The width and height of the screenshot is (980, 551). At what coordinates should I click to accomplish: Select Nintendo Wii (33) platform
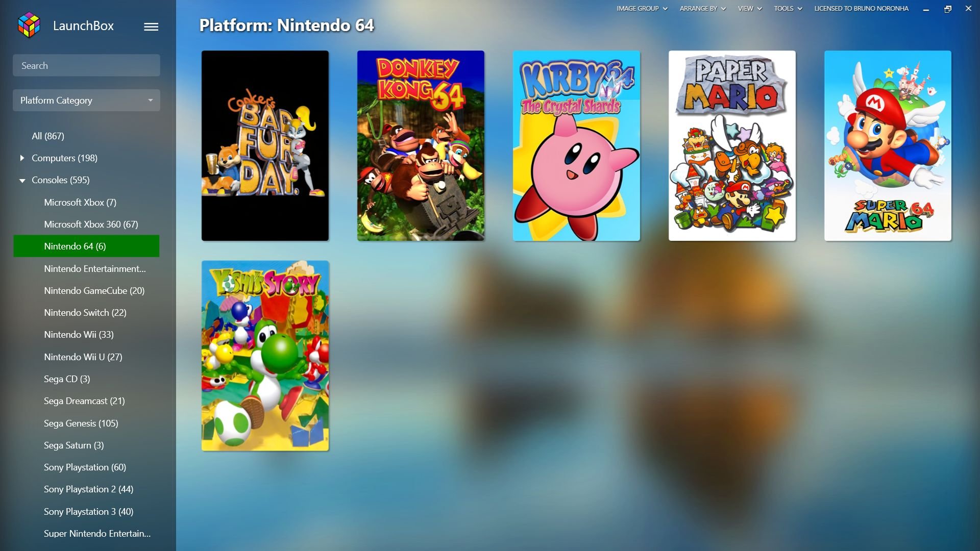tap(79, 335)
